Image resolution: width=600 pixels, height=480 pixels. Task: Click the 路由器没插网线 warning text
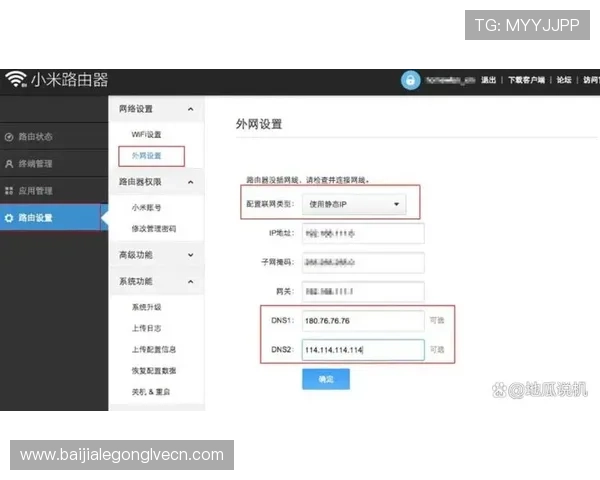tap(307, 180)
